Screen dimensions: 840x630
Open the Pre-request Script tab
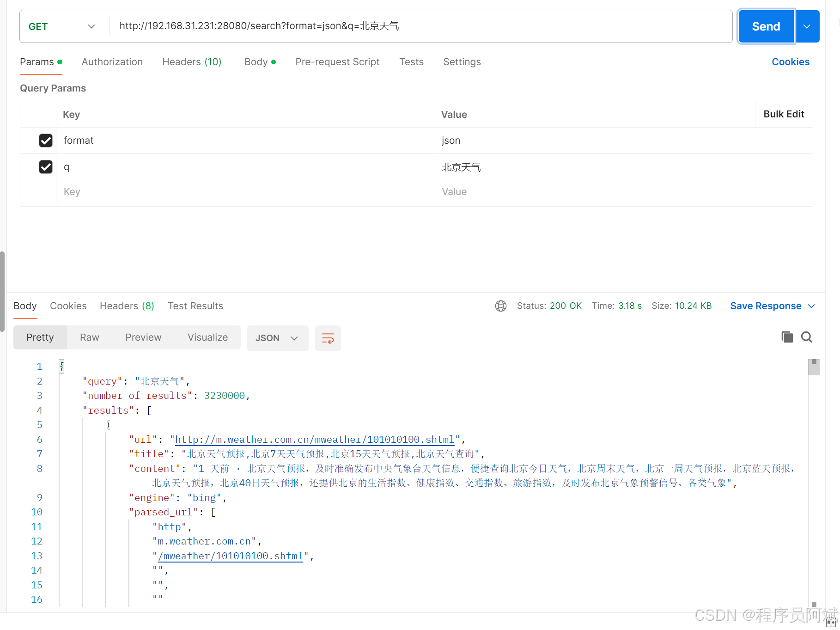pos(337,62)
